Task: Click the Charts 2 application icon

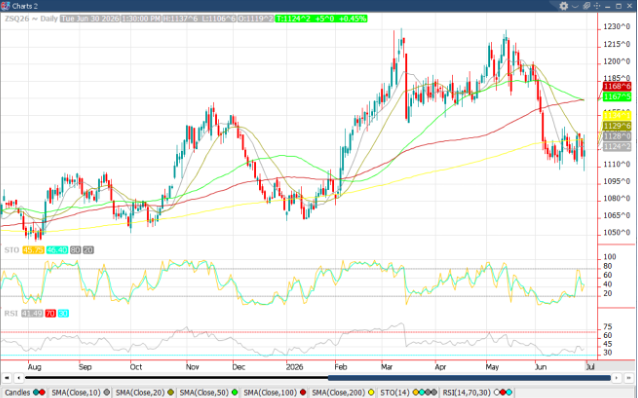Action: 5,6
